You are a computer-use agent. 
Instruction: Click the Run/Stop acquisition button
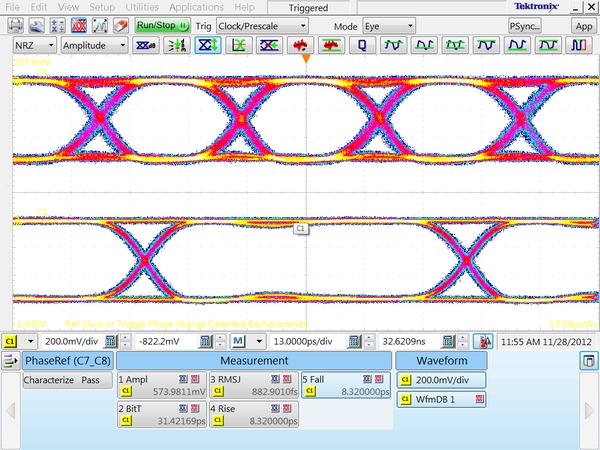pyautogui.click(x=160, y=25)
